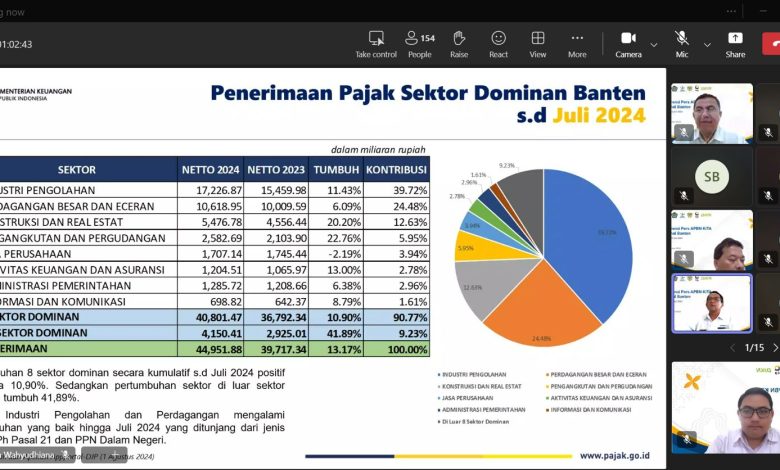Image resolution: width=780 pixels, height=470 pixels.
Task: Click the NETTO 2024 column header
Action: (209, 170)
